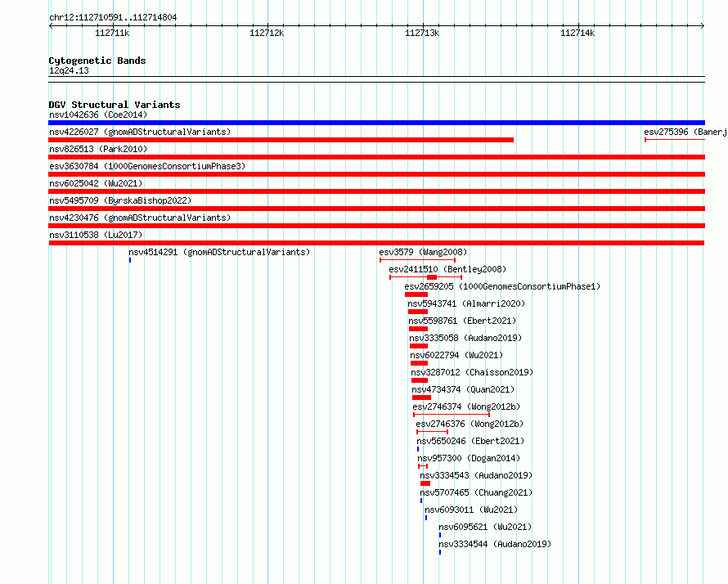The height and width of the screenshot is (584, 728).
Task: Open the nsv4514291 (gnomADStructuralVariants) label
Action: pos(219,252)
